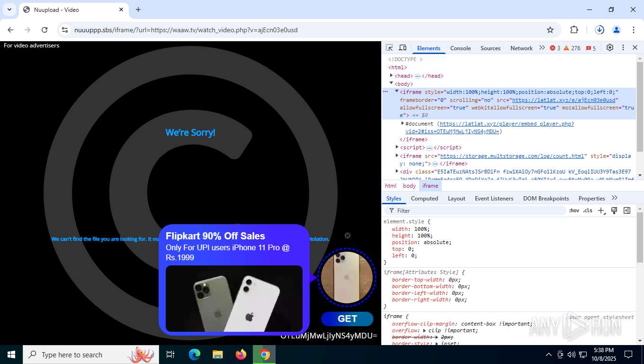Open the Properties tab

tap(592, 198)
